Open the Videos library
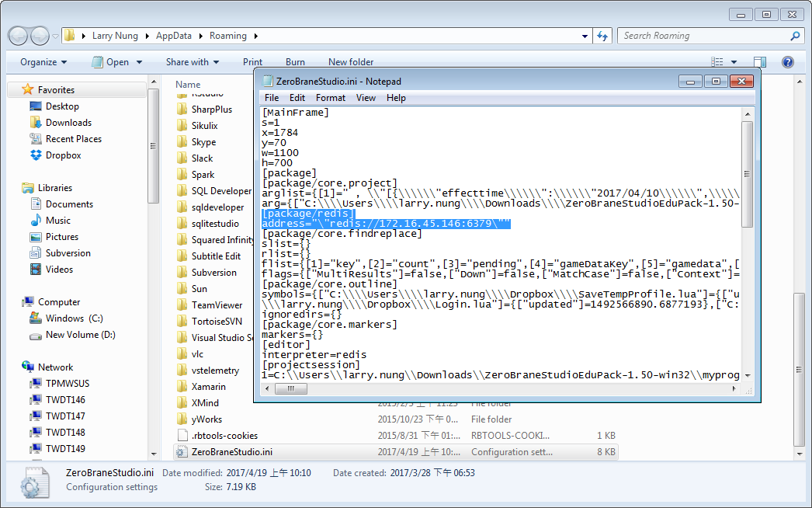 59,270
